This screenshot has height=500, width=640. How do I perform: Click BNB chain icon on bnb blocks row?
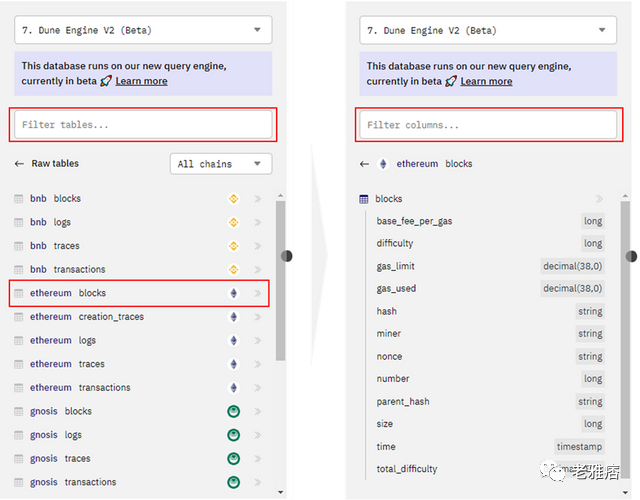pyautogui.click(x=233, y=199)
